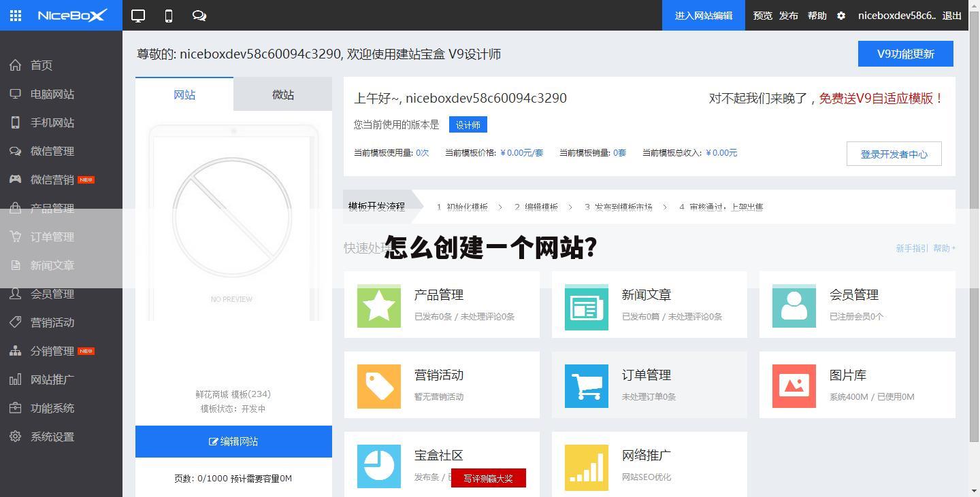
Task: Click the 写评测赢大奖 red banner
Action: (488, 478)
